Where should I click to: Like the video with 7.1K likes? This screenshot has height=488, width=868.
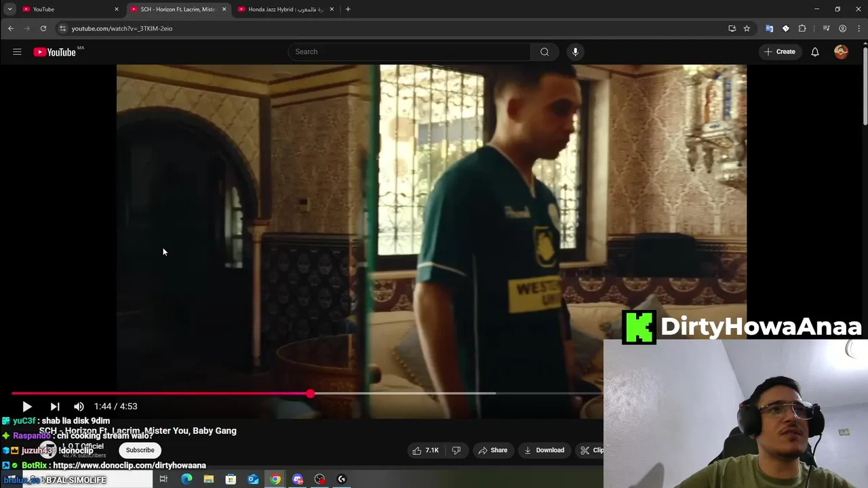(x=426, y=450)
